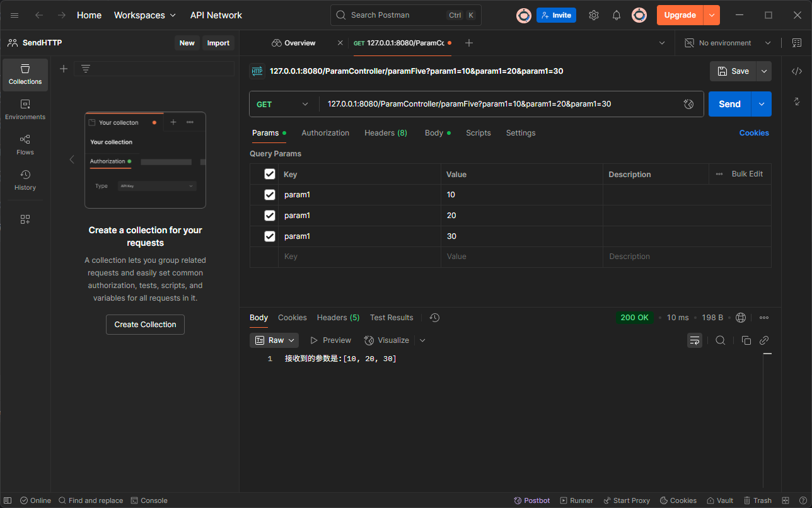Click the empty Key cell in params

coord(359,257)
